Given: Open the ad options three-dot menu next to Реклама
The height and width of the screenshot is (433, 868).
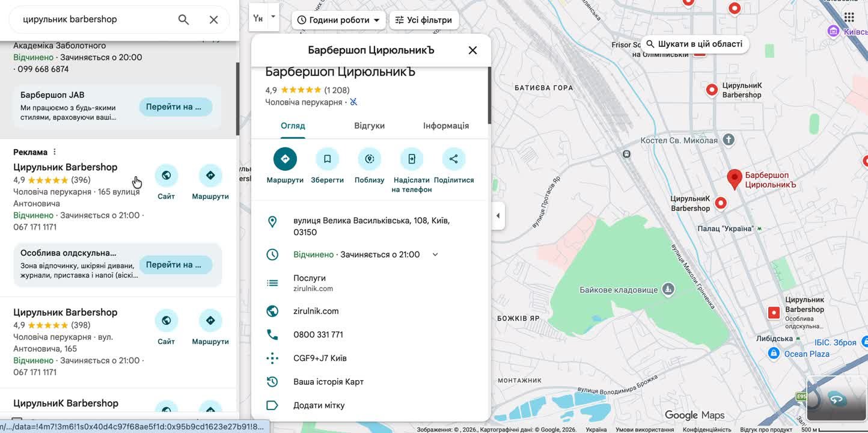Looking at the screenshot, I should pyautogui.click(x=55, y=152).
